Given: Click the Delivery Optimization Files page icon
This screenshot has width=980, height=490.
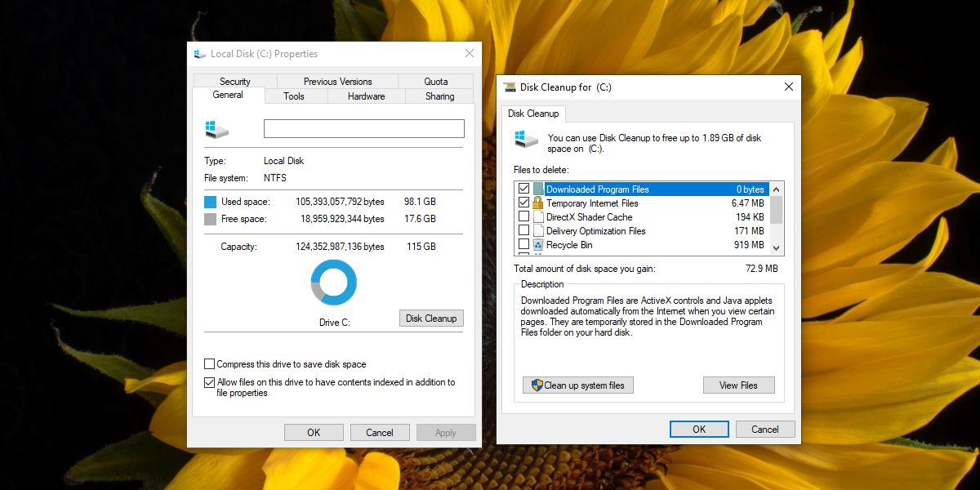Looking at the screenshot, I should [x=538, y=231].
